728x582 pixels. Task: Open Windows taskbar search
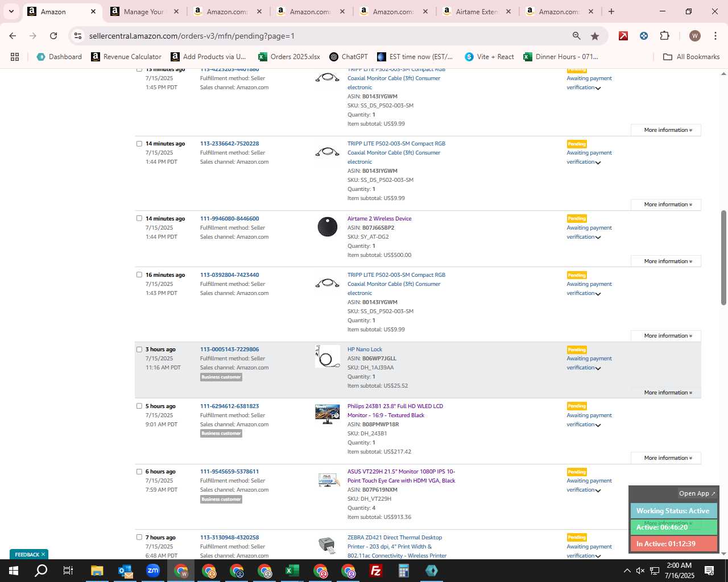(41, 571)
